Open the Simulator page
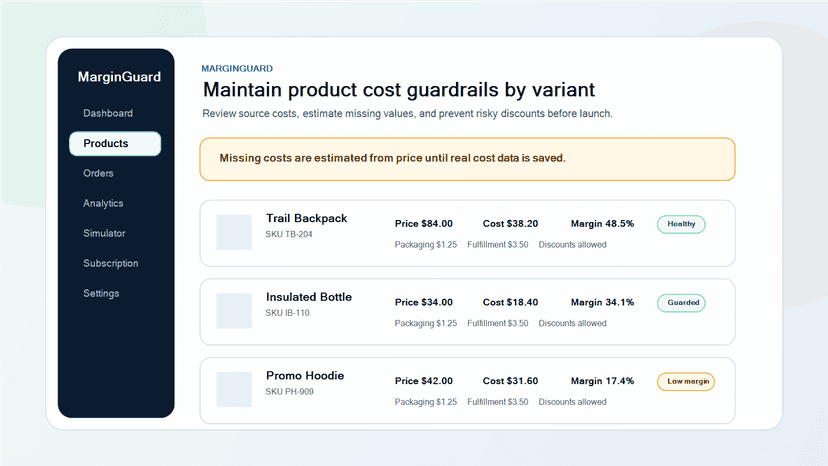The height and width of the screenshot is (466, 828). coord(104,233)
